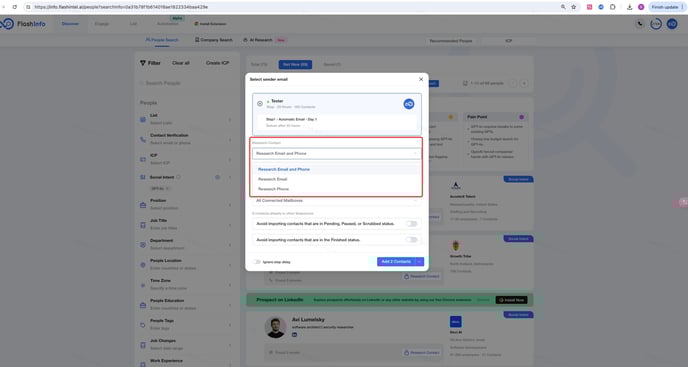The height and width of the screenshot is (367, 688).
Task: Choose Research Email and Phone option
Action: click(284, 169)
